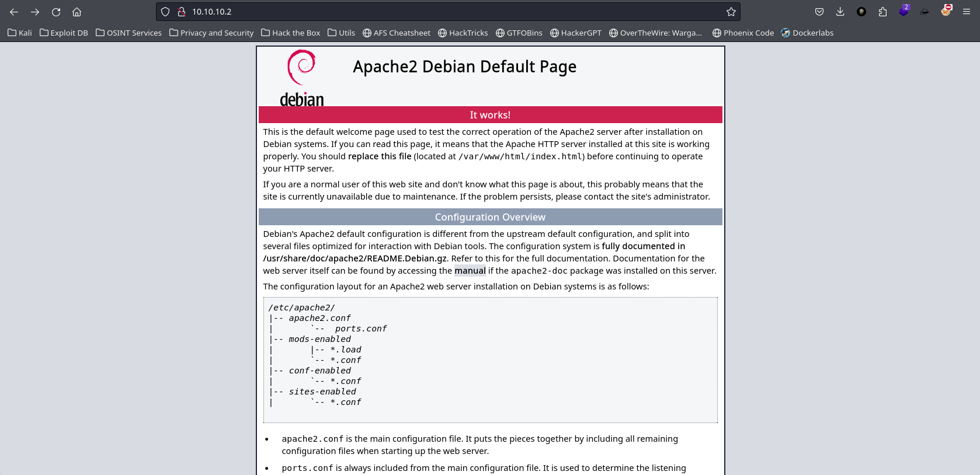The height and width of the screenshot is (475, 980).
Task: Click "/etc/apache2/" at the tree top
Action: pyautogui.click(x=301, y=308)
